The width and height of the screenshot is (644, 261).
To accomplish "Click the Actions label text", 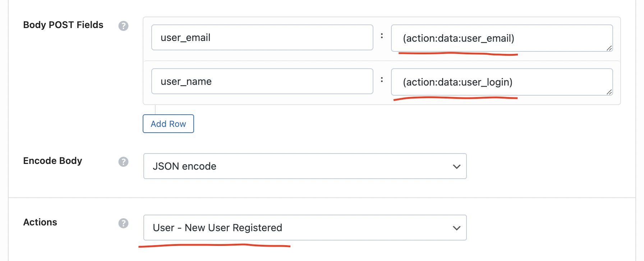I will tap(40, 222).
